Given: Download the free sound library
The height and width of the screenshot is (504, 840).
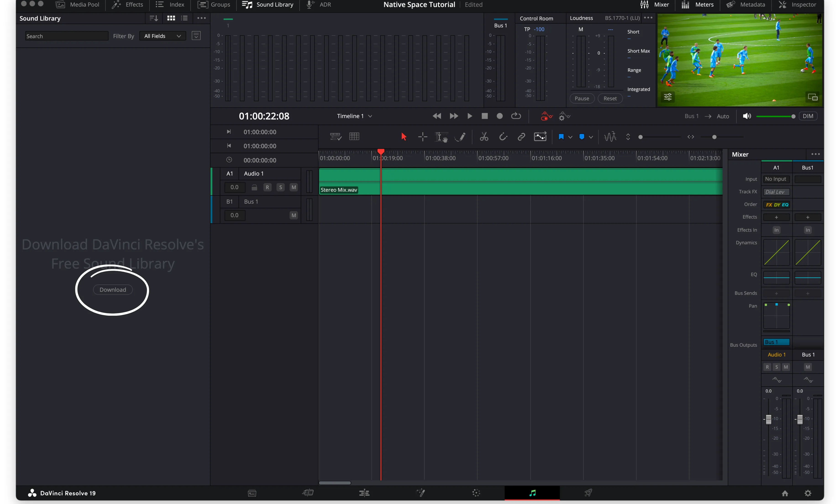Looking at the screenshot, I should (x=113, y=290).
